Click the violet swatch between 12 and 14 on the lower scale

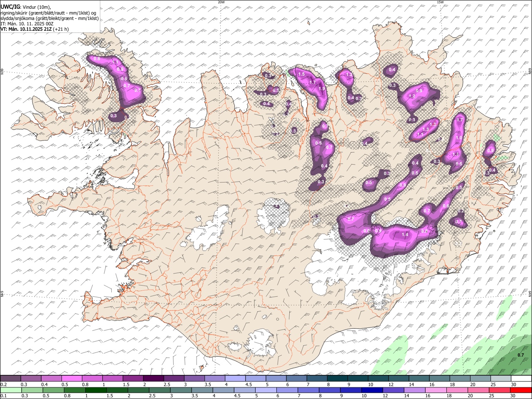pos(393,390)
